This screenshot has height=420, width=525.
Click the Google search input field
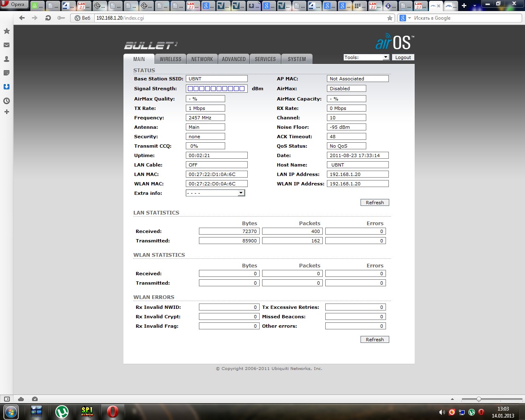[x=467, y=18]
